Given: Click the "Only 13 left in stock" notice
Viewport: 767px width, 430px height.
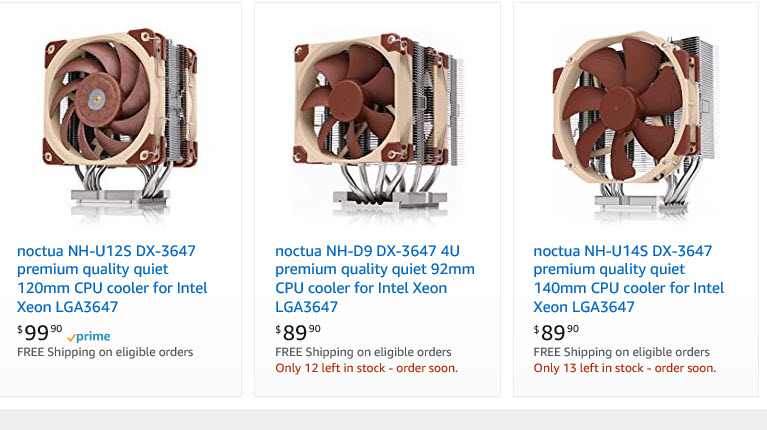Looking at the screenshot, I should coord(624,368).
